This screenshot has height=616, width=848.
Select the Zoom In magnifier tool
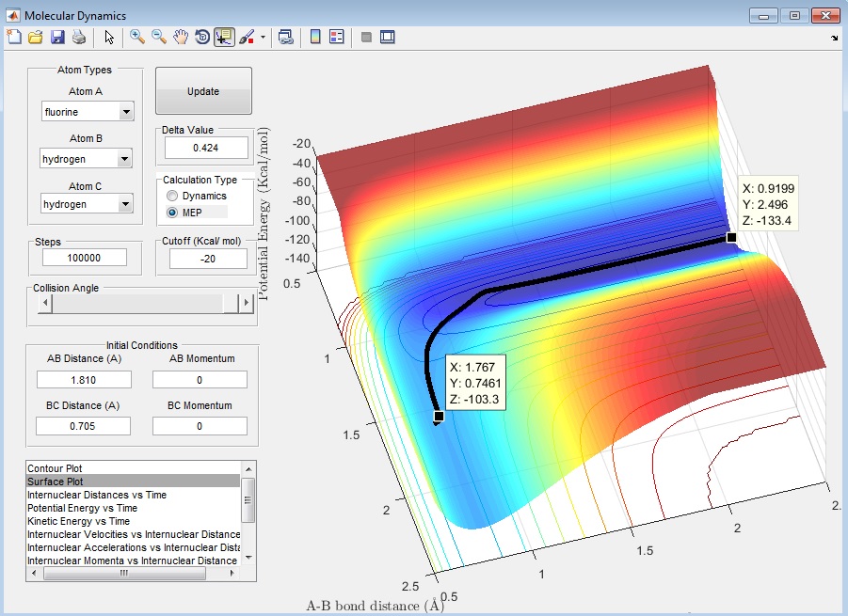click(x=137, y=38)
